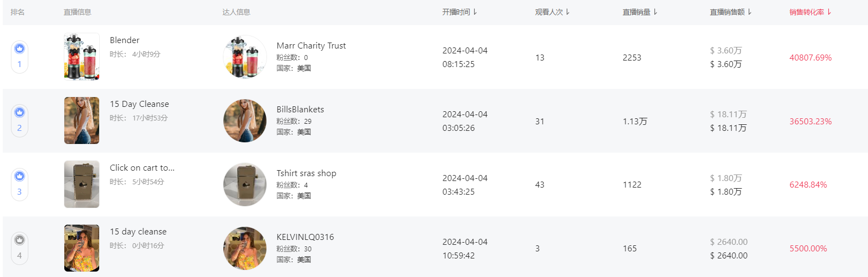Open the Blender livestream thumbnail

(x=82, y=57)
